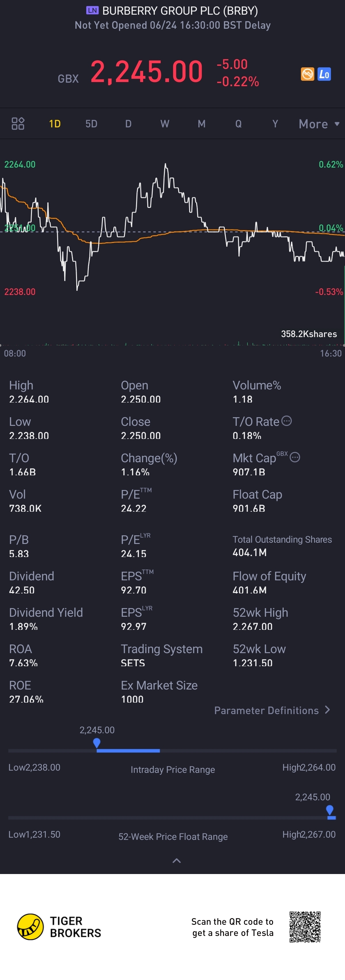Open Mkt Cap info bubble icon

tap(295, 457)
